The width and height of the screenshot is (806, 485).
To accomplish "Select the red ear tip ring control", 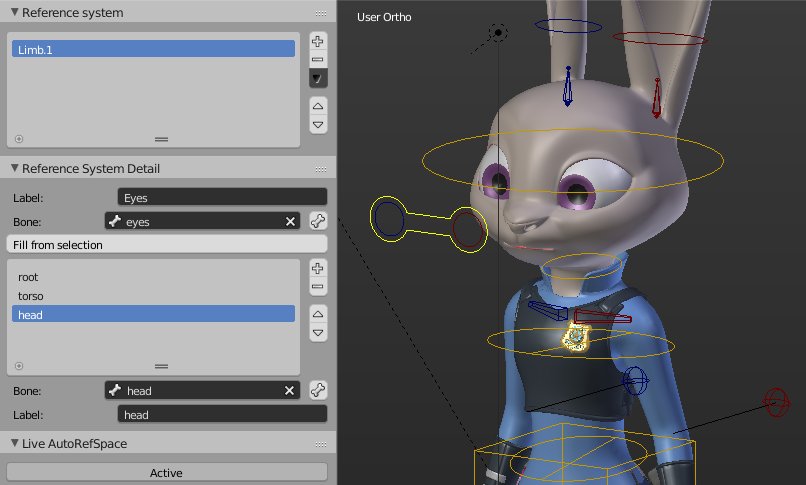I will tap(660, 38).
